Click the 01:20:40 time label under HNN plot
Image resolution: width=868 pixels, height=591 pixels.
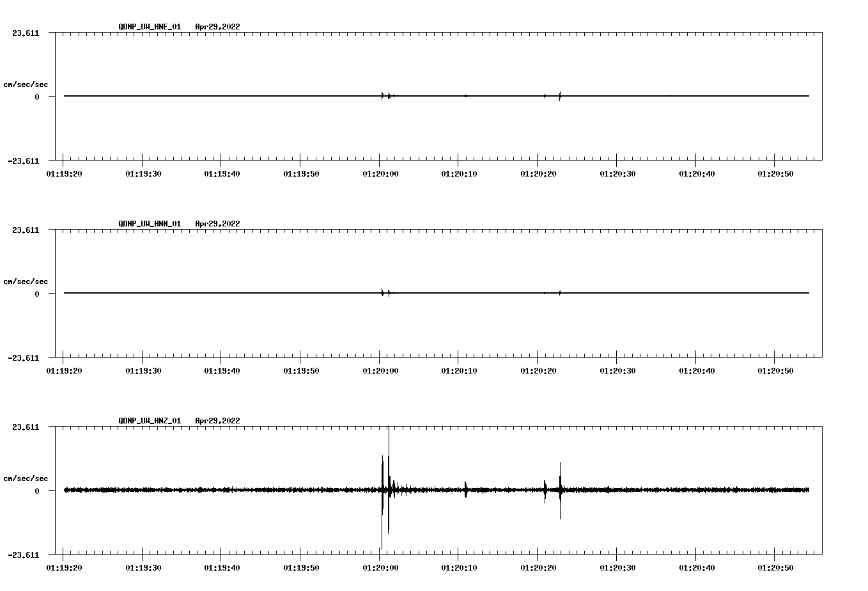(697, 370)
